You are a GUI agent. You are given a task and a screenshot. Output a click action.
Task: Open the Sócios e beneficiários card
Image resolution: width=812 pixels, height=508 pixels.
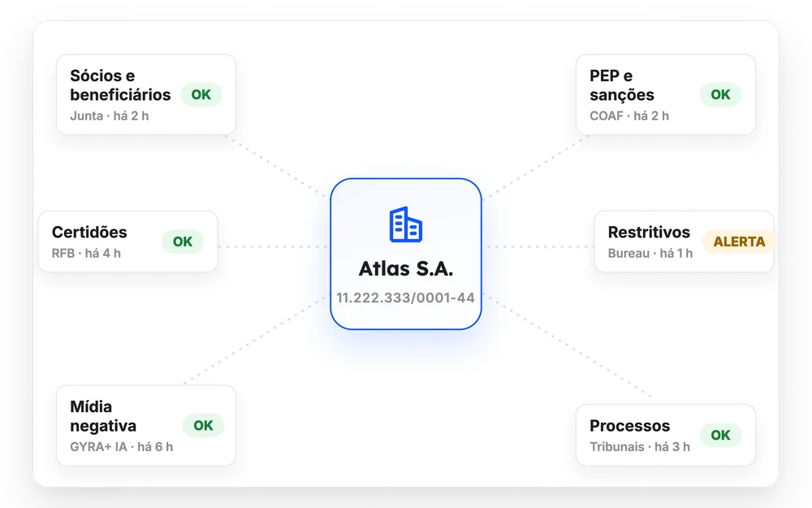point(146,95)
